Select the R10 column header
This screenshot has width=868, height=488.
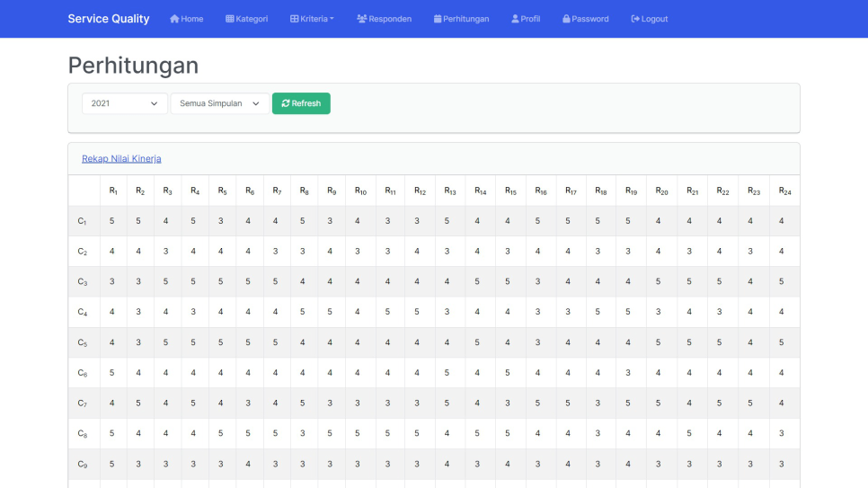coord(361,191)
